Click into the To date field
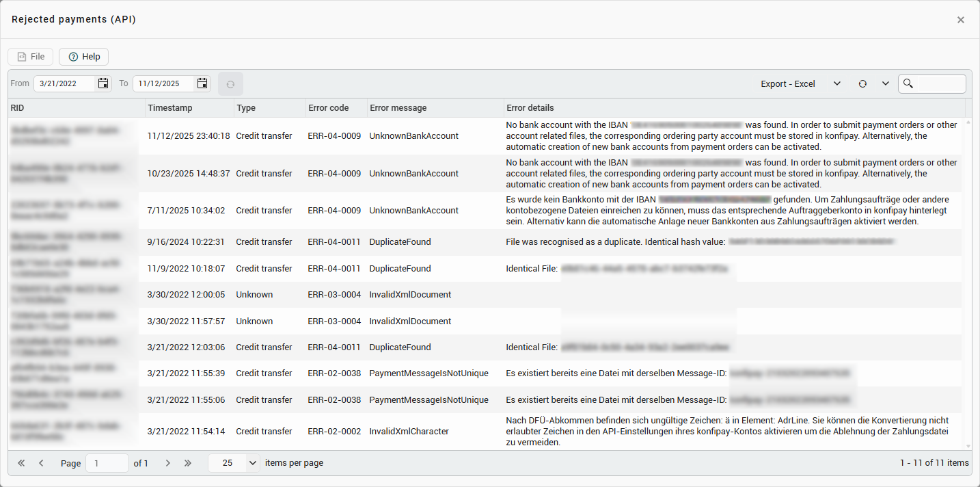 [x=164, y=83]
